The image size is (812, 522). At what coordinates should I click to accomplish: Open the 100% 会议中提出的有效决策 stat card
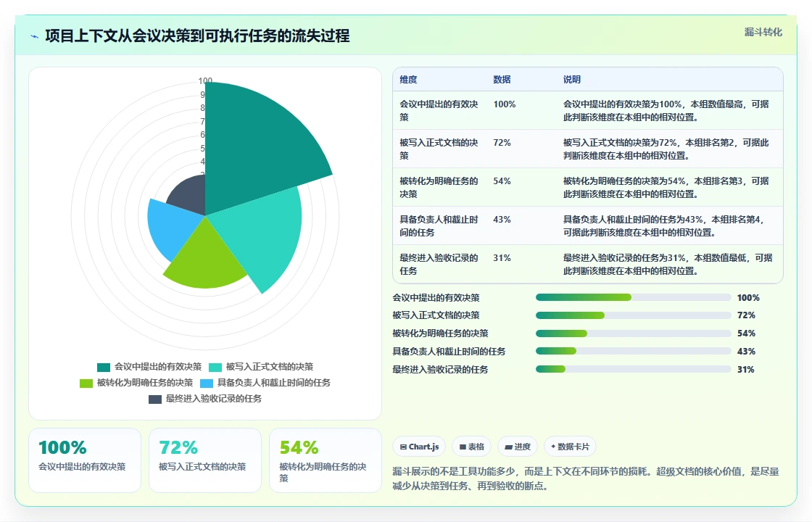coord(85,460)
